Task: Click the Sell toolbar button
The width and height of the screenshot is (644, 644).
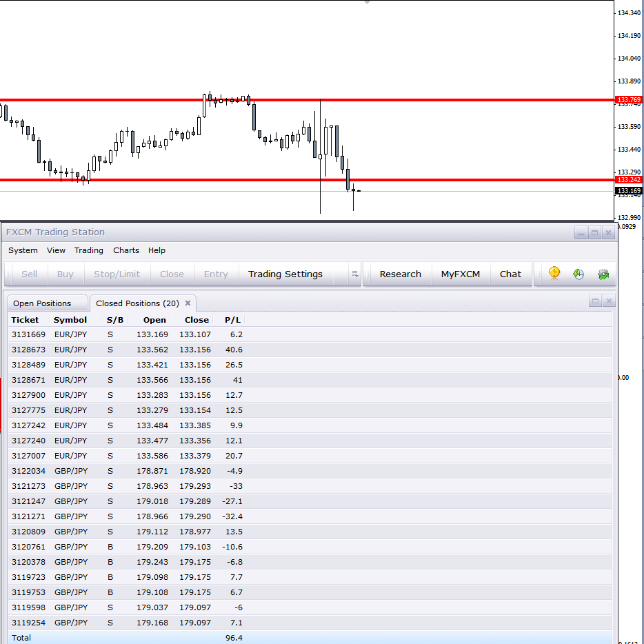Action: 29,274
